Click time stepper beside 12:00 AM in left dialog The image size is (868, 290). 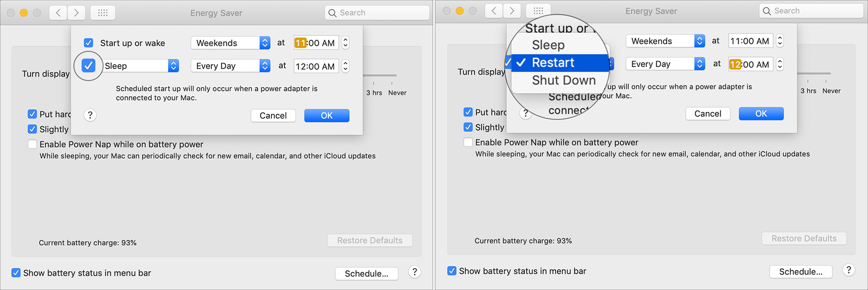click(x=345, y=66)
